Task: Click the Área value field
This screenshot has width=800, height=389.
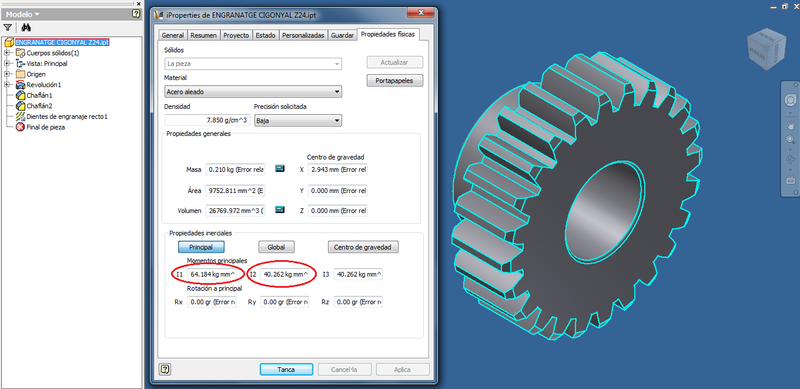Action: (x=236, y=191)
